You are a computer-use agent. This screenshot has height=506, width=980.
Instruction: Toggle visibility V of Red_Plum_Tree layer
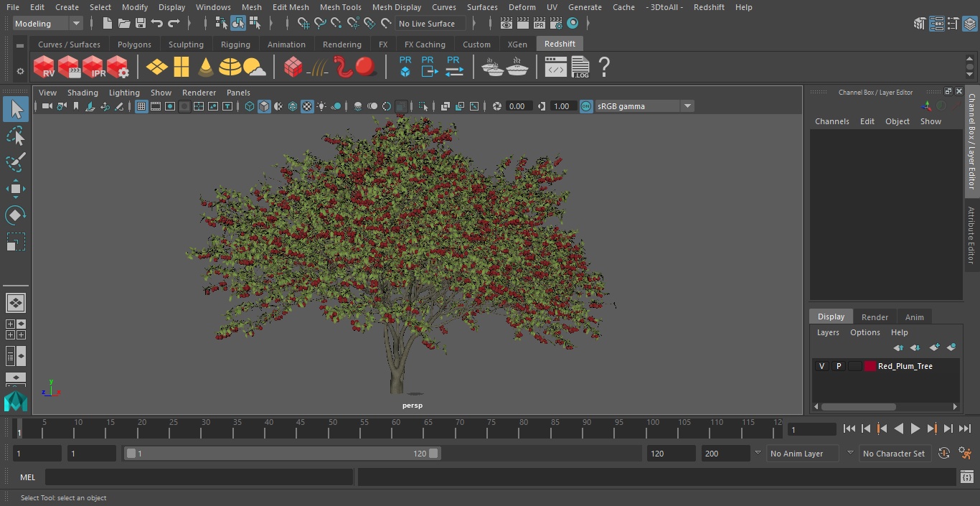(821, 366)
